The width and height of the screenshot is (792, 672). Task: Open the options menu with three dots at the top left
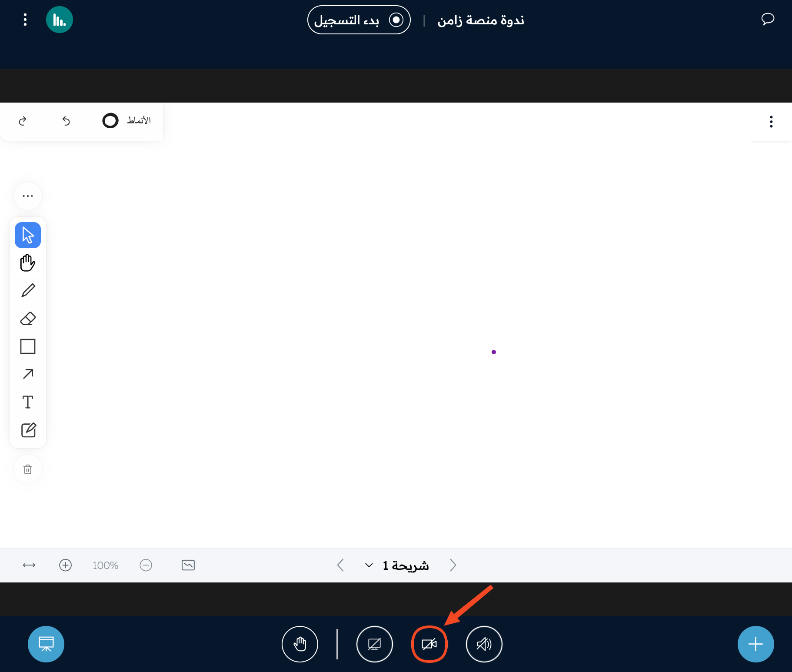coord(25,20)
